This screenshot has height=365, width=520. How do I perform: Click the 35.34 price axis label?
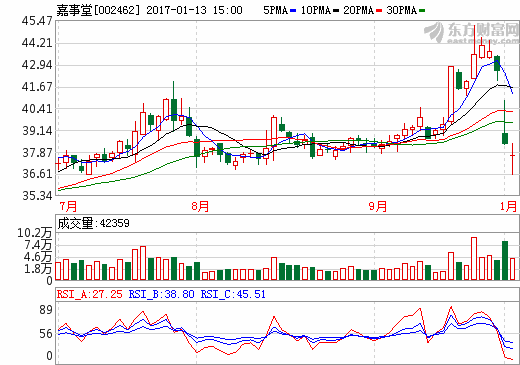coord(37,196)
